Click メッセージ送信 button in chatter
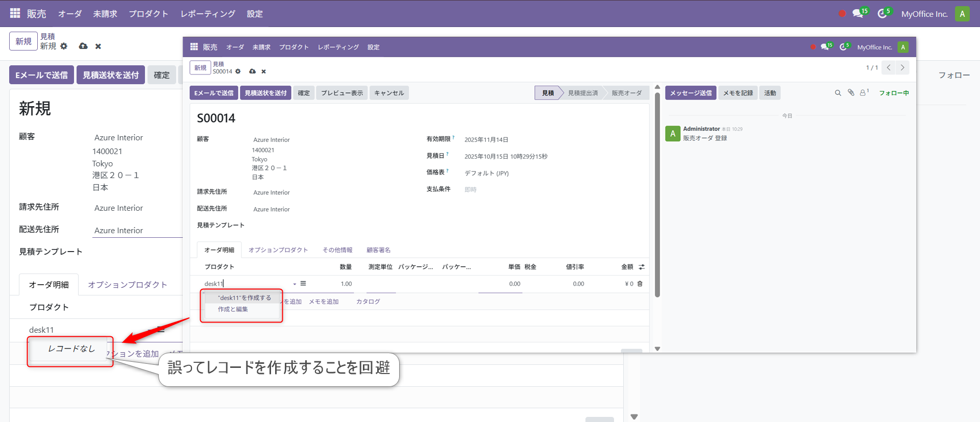This screenshot has width=980, height=422. point(691,93)
